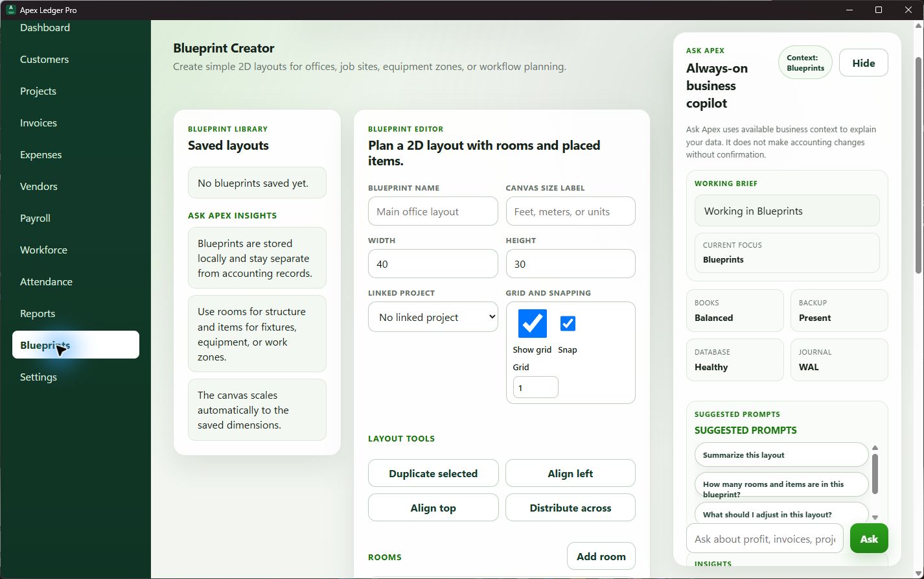Screen dimensions: 924x579
Task: Click the Backup Present status card
Action: pos(838,311)
